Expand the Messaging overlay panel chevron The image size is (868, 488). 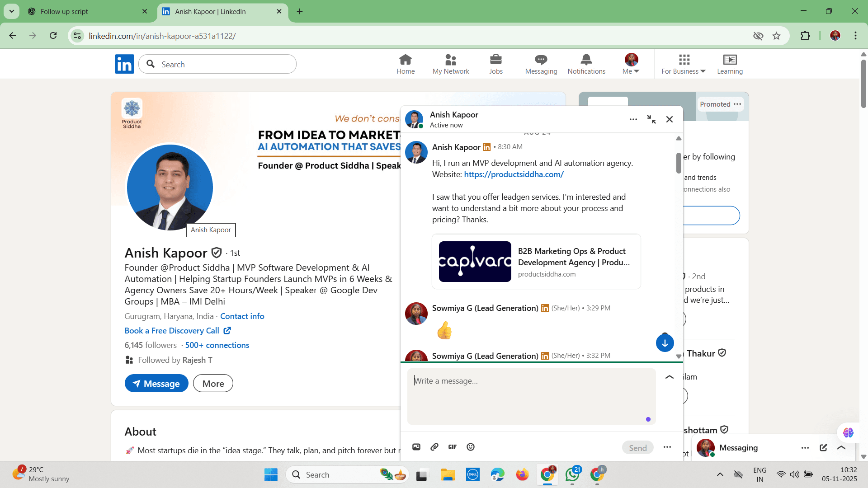pos(841,448)
